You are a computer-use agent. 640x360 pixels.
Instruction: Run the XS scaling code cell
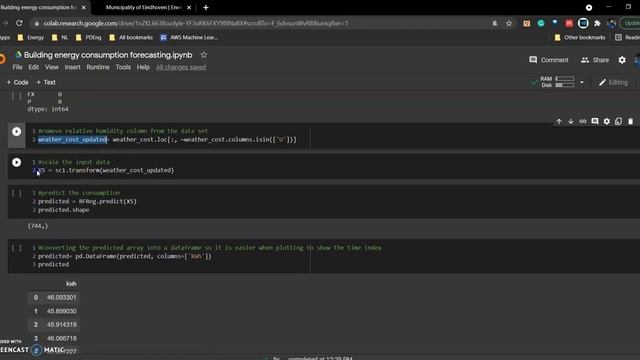click(x=16, y=162)
